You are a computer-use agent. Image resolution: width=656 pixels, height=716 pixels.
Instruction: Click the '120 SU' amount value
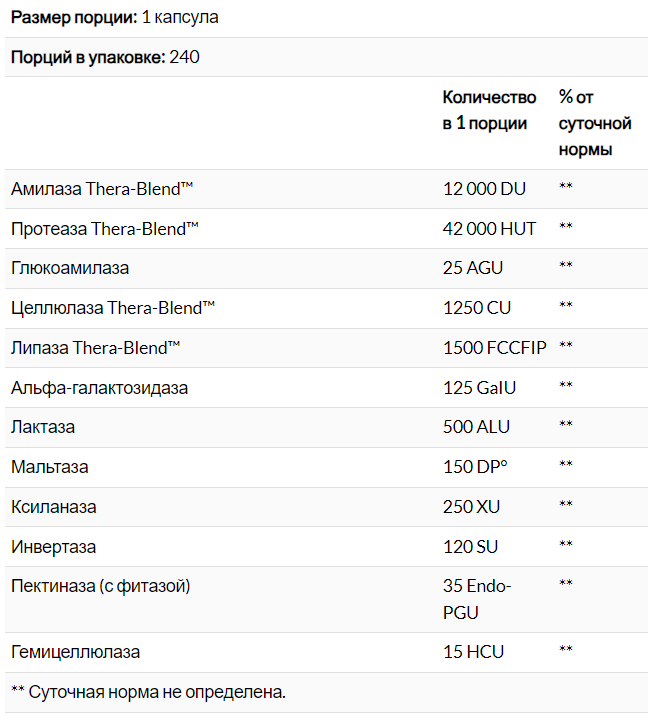tap(470, 547)
